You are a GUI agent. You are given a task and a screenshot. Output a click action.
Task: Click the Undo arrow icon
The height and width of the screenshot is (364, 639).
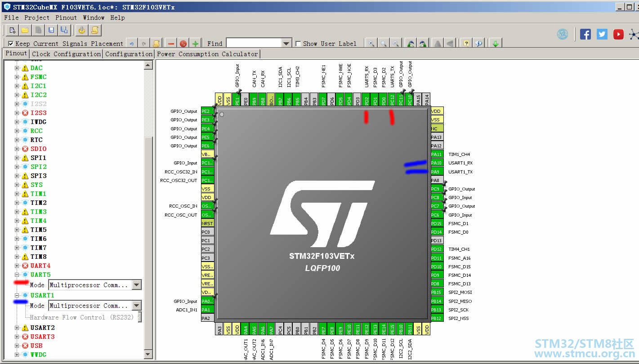(x=132, y=44)
